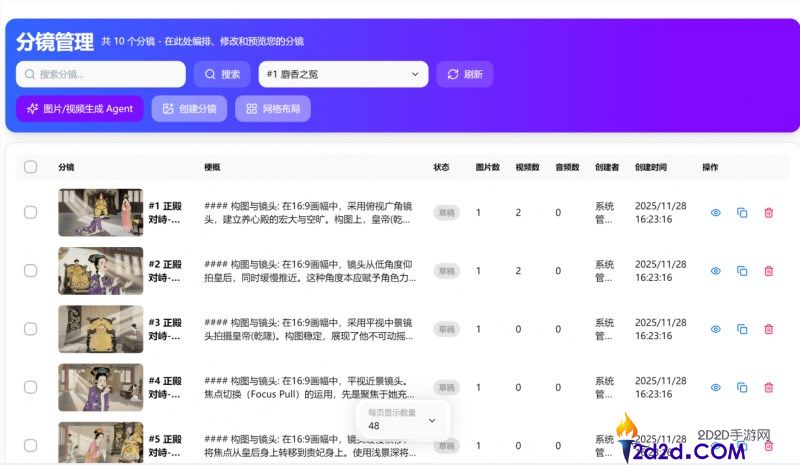Click the search magnifier icon in input
This screenshot has height=465, width=800.
30,75
